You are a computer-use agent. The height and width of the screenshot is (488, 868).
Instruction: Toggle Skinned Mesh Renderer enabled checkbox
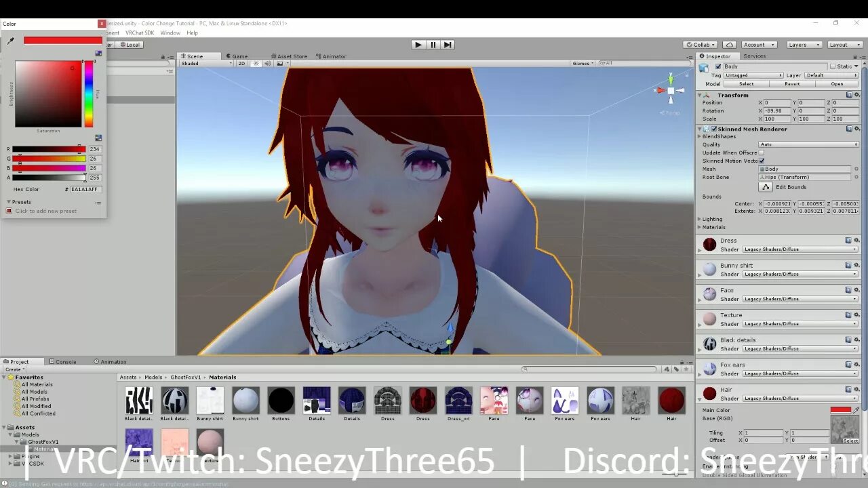pyautogui.click(x=714, y=129)
